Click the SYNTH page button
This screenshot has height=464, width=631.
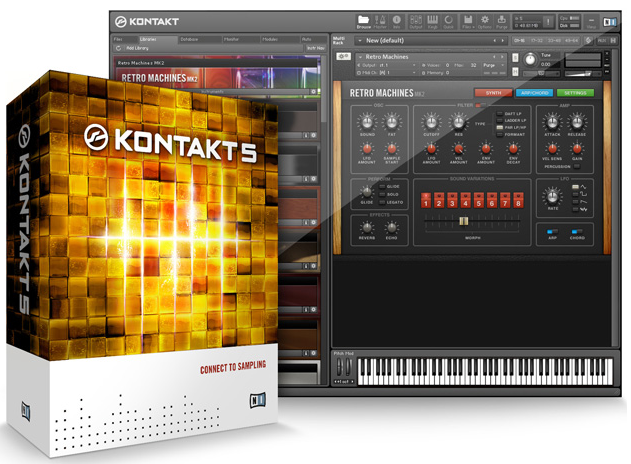pyautogui.click(x=493, y=93)
